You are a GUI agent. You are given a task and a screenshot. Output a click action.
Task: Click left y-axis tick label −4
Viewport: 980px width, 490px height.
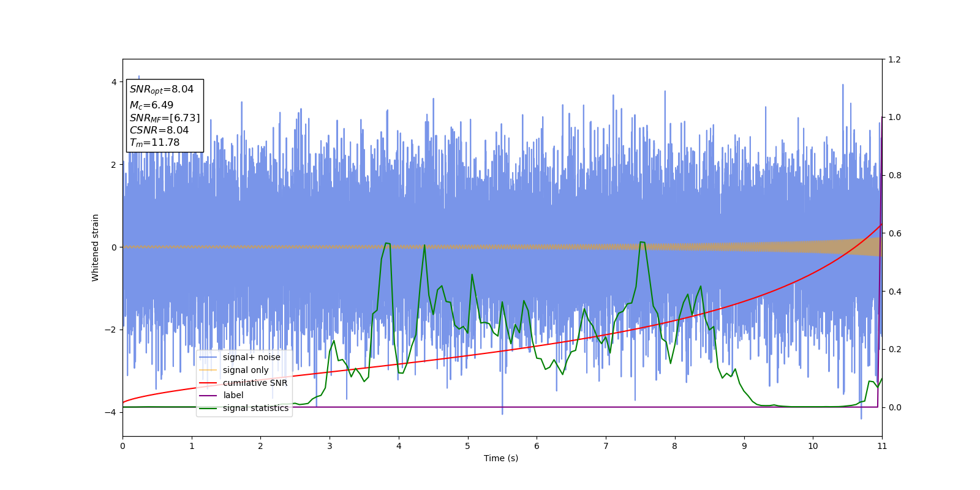(111, 412)
